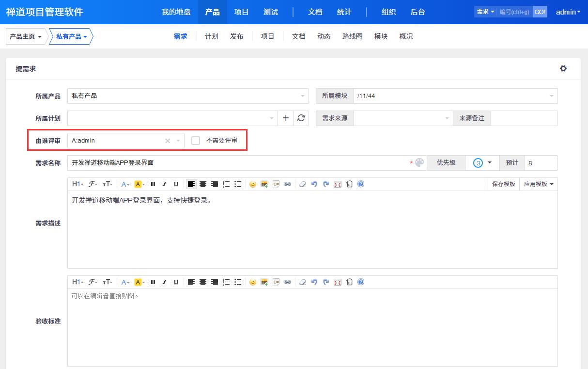The height and width of the screenshot is (369, 588).
Task: Open the 计划 tab under the product
Action: (x=211, y=36)
